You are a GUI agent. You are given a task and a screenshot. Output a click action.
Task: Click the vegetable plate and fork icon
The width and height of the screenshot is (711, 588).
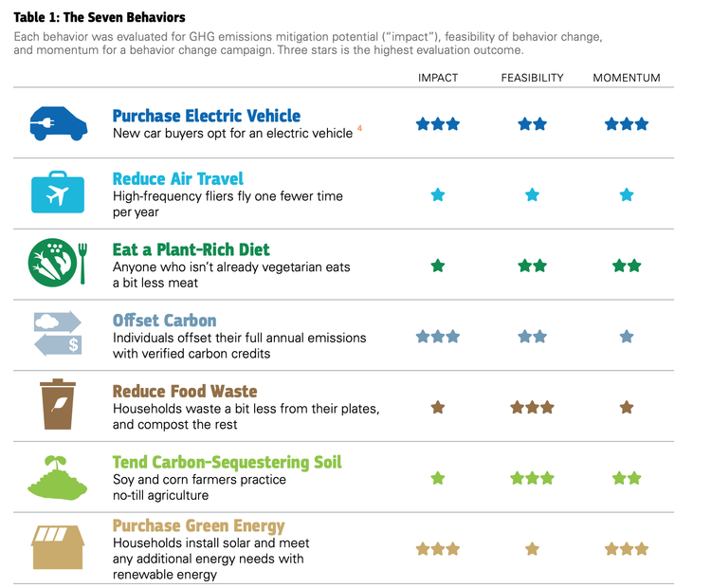58,263
